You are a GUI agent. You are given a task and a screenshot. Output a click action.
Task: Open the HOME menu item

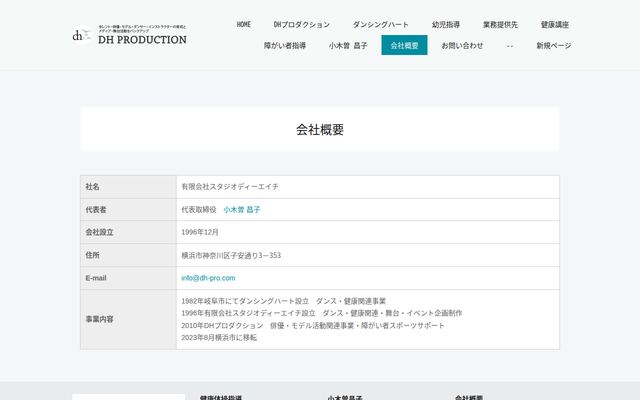point(244,24)
